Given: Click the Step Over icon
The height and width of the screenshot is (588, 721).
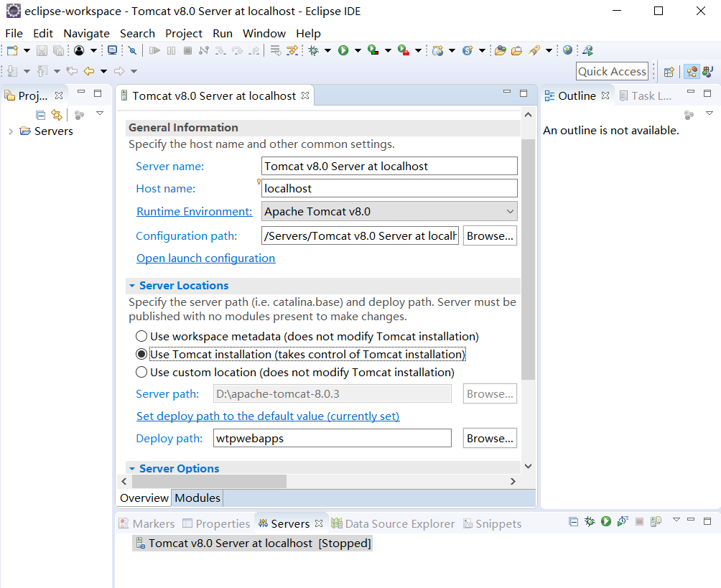Looking at the screenshot, I should [237, 50].
